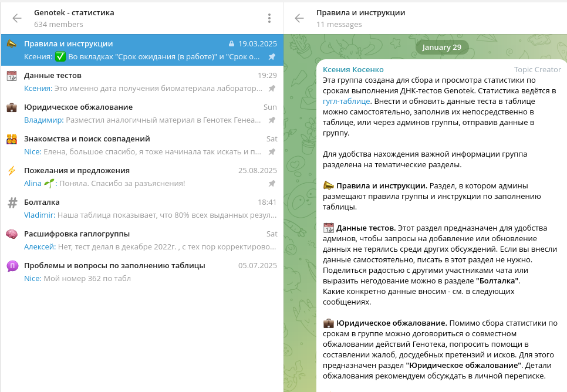Click people icon of Знакомства и поиск совпадений
The height and width of the screenshot is (392, 567).
tap(12, 139)
